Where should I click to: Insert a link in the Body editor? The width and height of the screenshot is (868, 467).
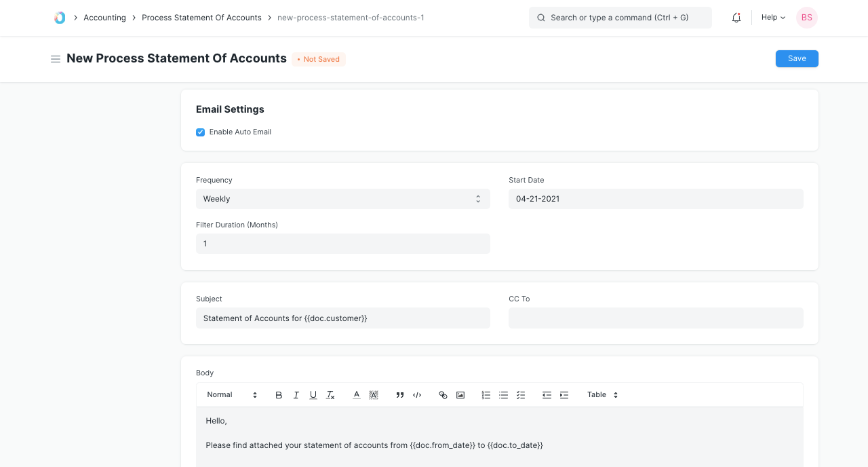point(443,395)
